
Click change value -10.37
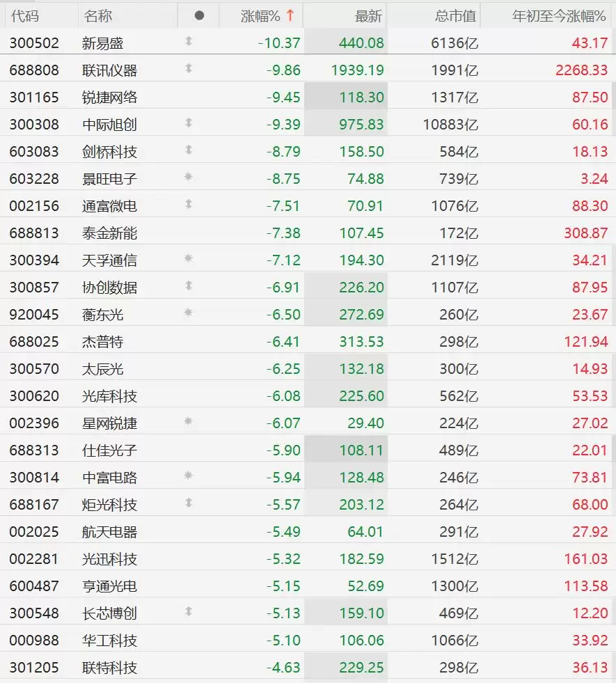pos(279,43)
